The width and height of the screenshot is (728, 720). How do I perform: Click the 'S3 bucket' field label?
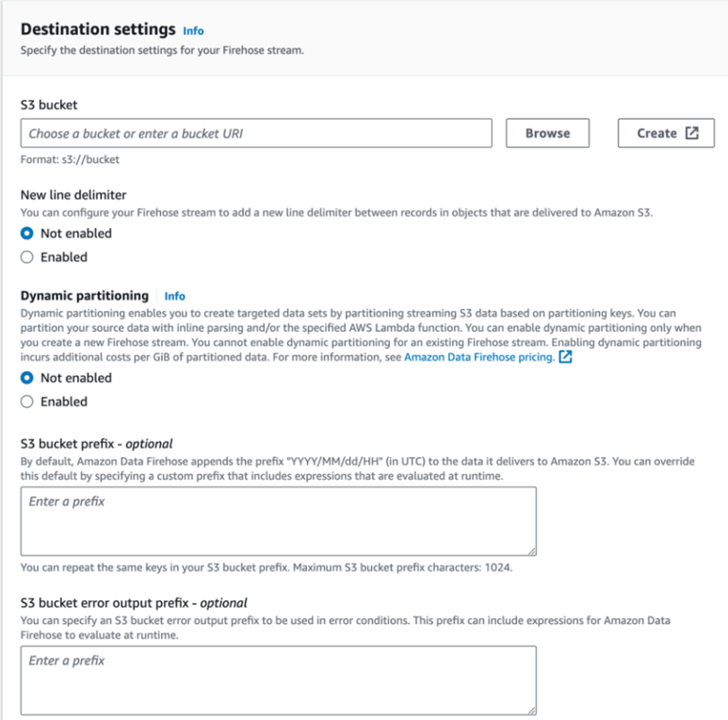[x=48, y=106]
